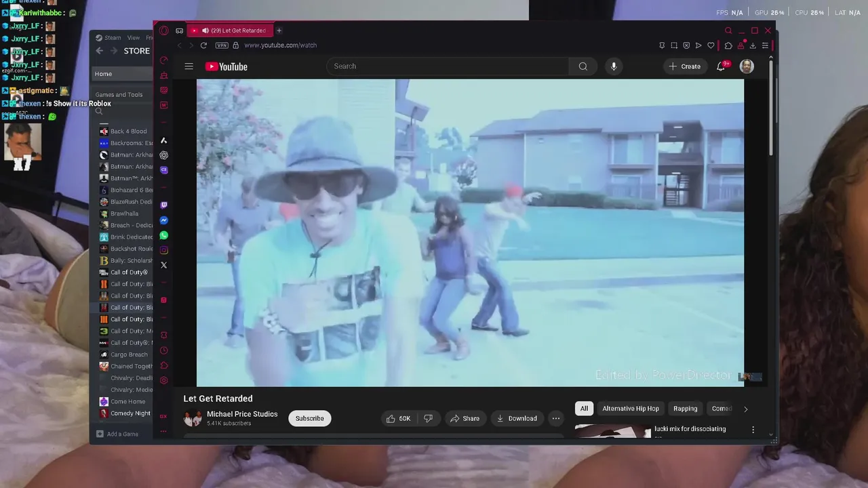This screenshot has width=868, height=488.
Task: Open View menu in Steam window
Action: click(x=134, y=38)
